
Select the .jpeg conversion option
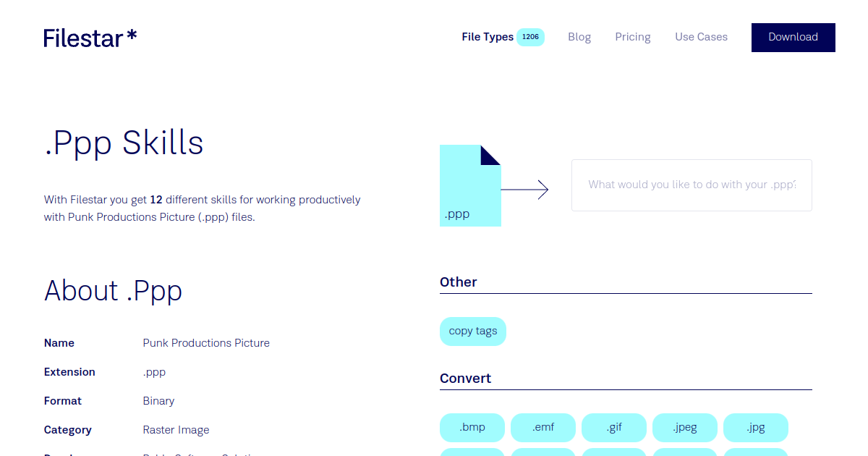pos(684,427)
